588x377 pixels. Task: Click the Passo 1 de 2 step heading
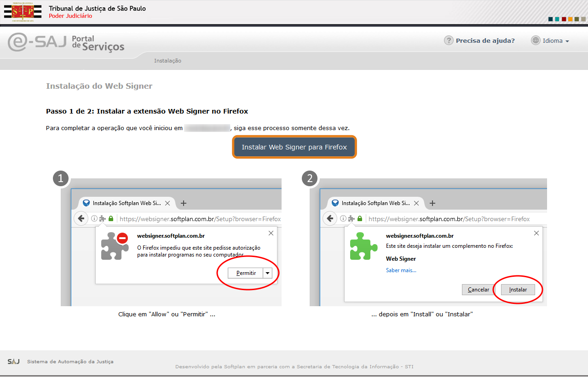point(147,111)
